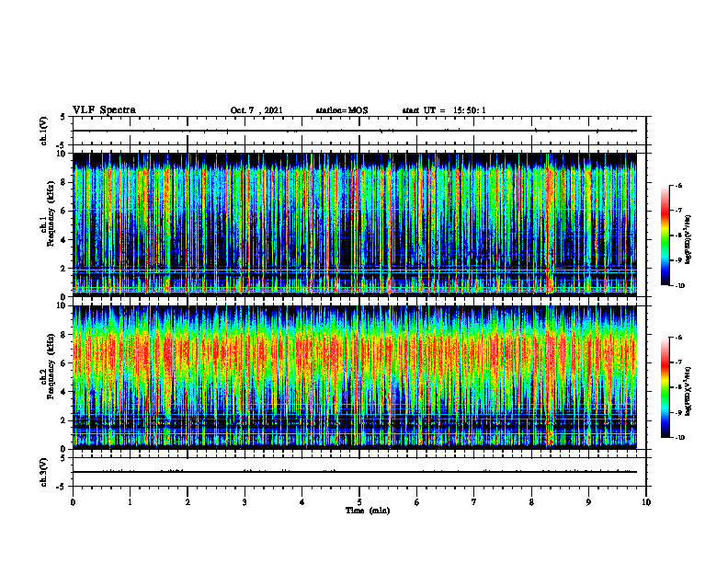Click time axis tick label "6"
This screenshot has width=728, height=563.
(x=417, y=502)
